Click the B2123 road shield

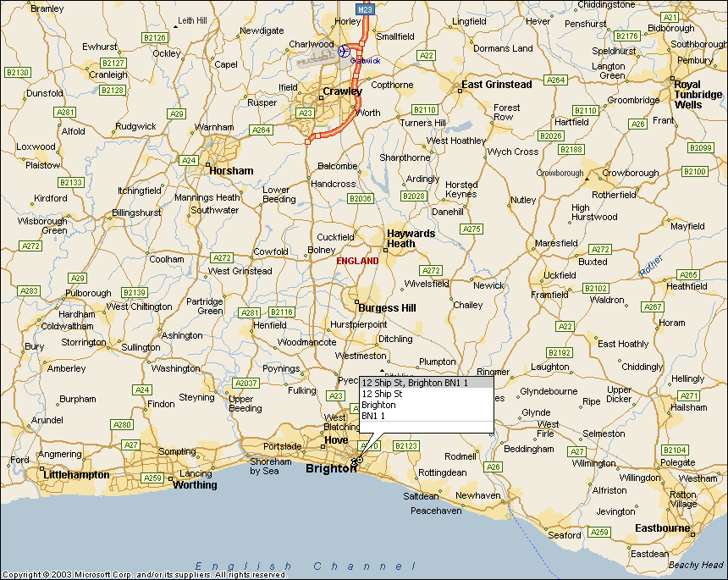(406, 445)
